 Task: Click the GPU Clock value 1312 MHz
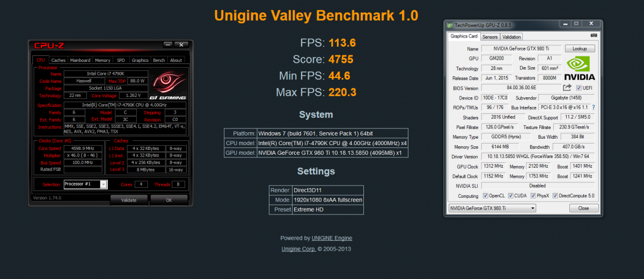click(493, 166)
